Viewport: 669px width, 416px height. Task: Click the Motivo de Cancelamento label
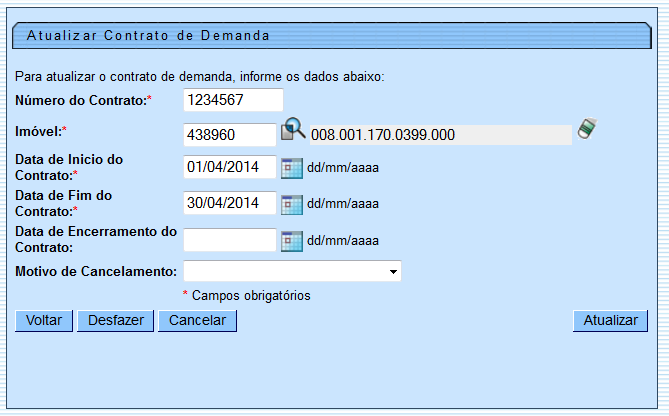click(97, 271)
